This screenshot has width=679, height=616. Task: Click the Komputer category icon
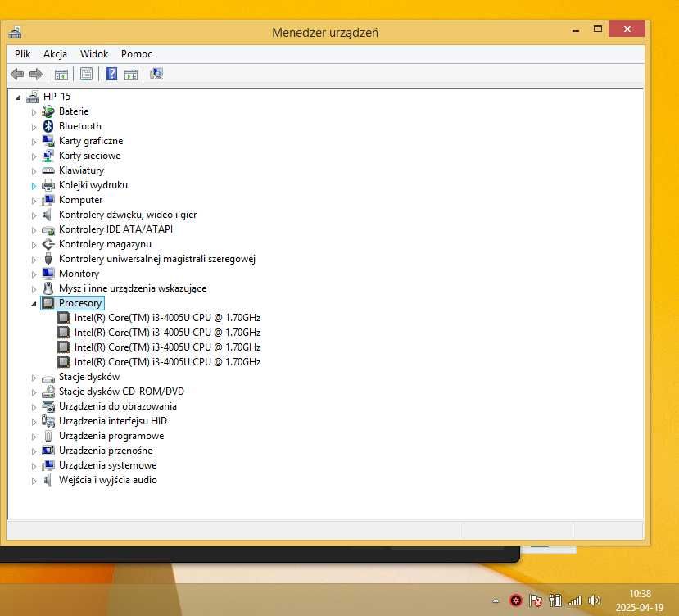48,200
